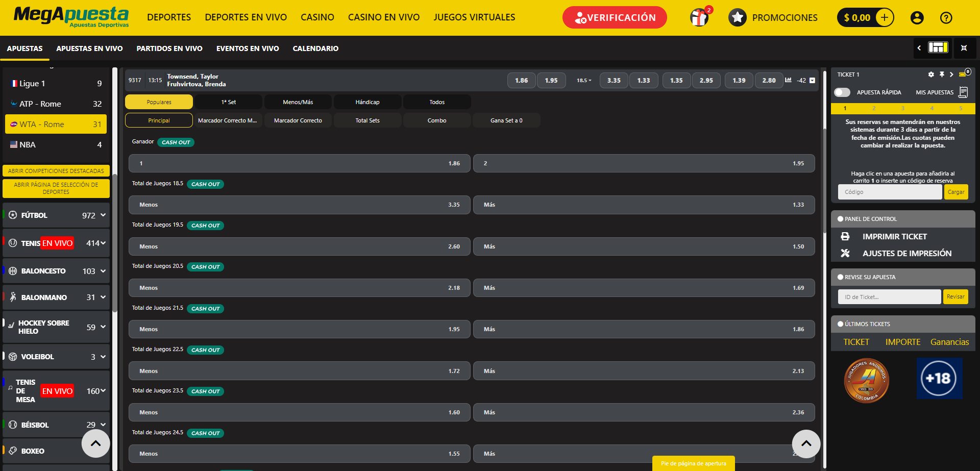The image size is (980, 471).
Task: Click the boxing glove icon in the Boxeo row
Action: (13, 451)
